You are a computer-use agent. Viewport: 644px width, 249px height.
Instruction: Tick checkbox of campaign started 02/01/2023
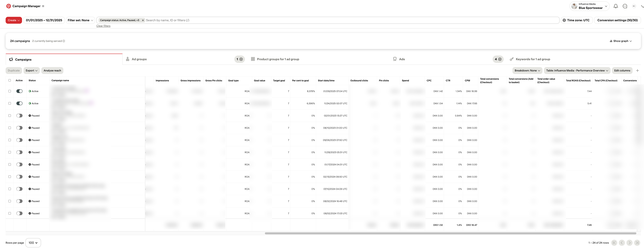[10, 116]
